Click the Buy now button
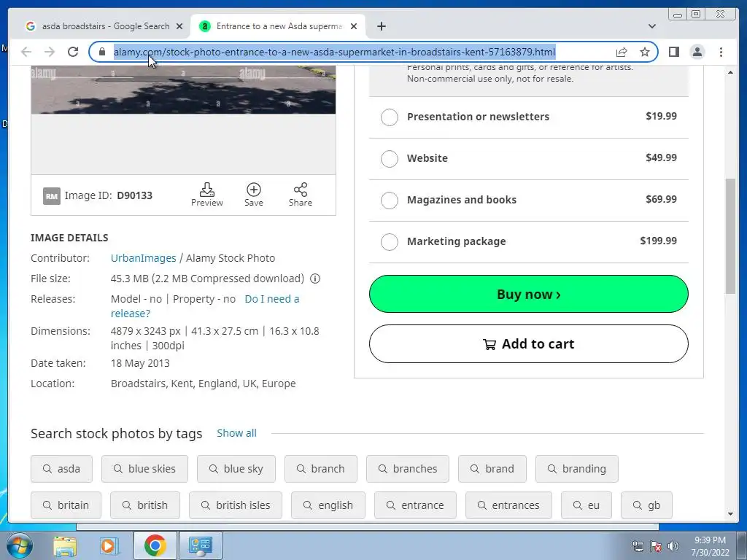Screen dimensions: 747x560 click(528, 294)
